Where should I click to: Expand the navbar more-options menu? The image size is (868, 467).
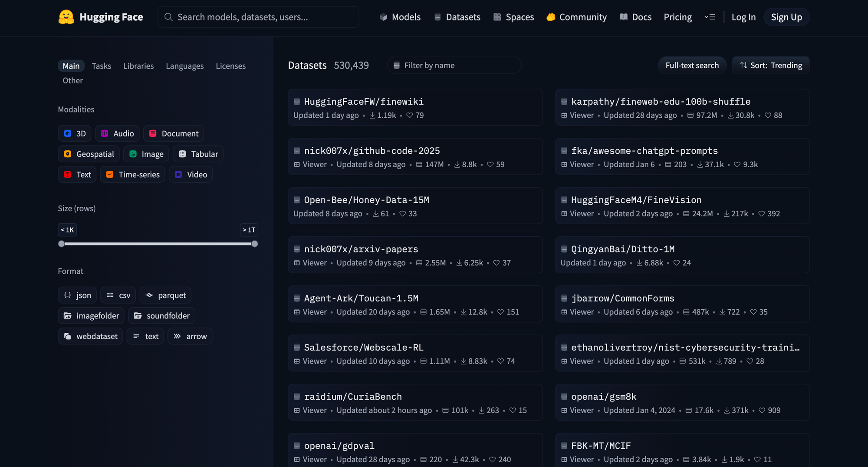click(x=710, y=17)
